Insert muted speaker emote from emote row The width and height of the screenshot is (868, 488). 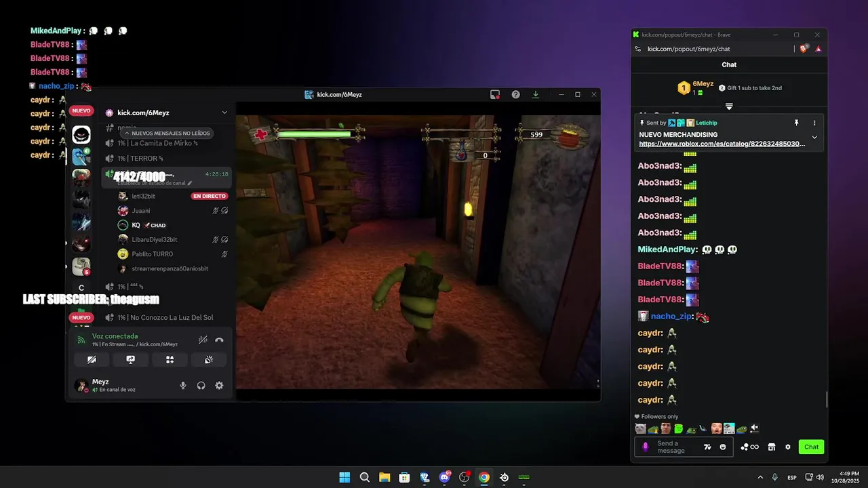pyautogui.click(x=754, y=428)
